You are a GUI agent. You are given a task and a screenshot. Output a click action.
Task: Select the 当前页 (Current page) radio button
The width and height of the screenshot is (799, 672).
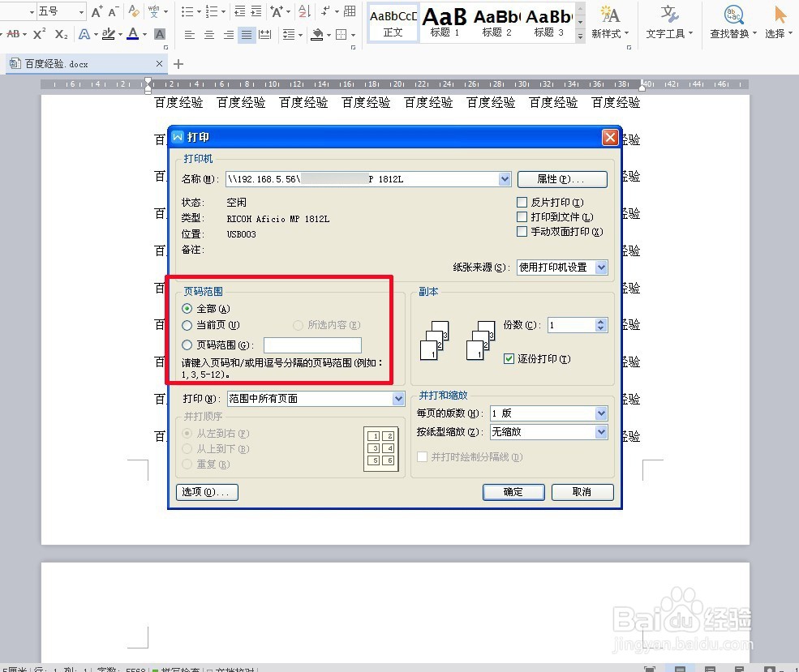tap(187, 325)
